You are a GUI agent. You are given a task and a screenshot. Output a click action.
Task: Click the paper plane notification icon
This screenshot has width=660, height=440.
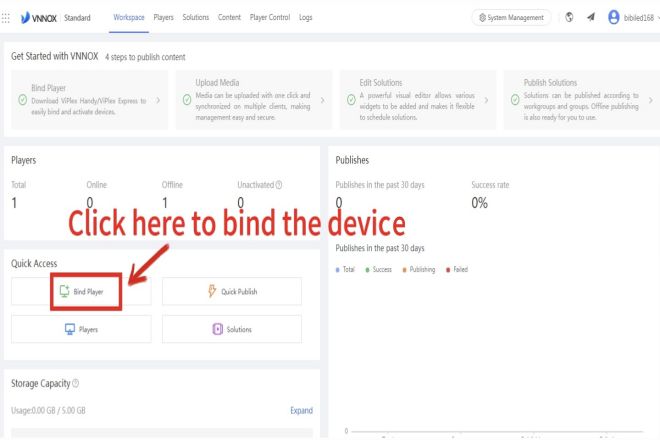pos(591,17)
